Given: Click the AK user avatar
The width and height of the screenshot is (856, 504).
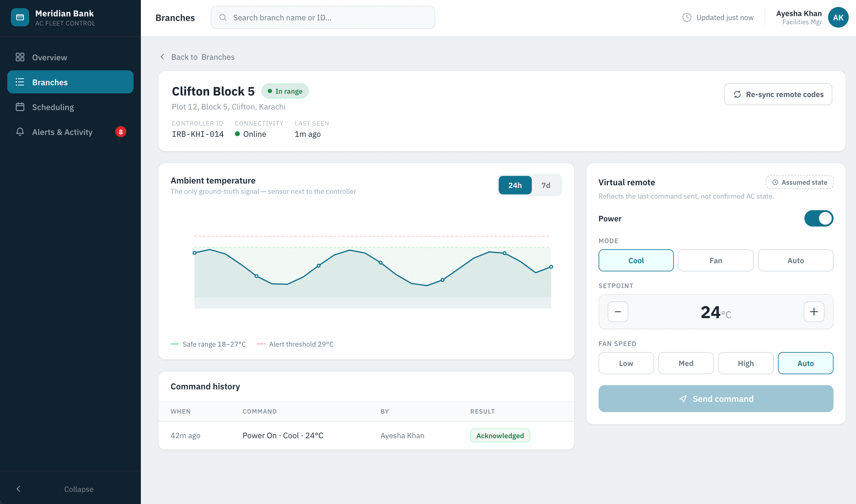Looking at the screenshot, I should (x=838, y=17).
